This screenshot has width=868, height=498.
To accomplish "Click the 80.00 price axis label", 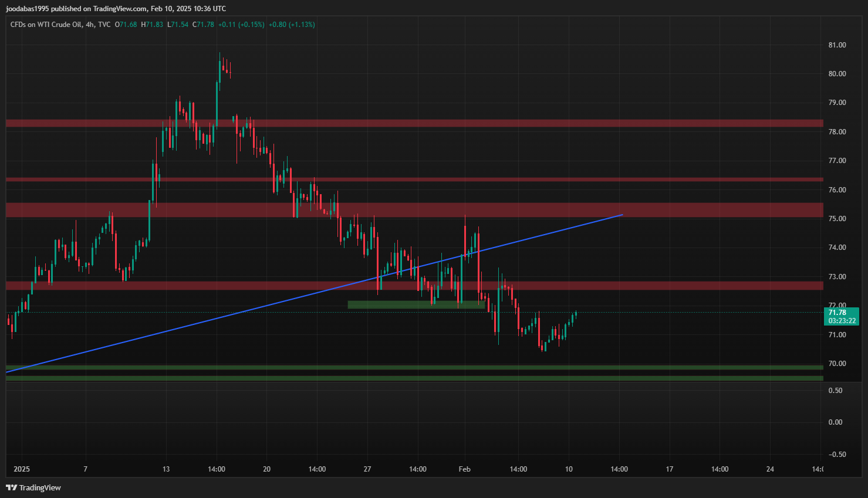I will point(837,74).
